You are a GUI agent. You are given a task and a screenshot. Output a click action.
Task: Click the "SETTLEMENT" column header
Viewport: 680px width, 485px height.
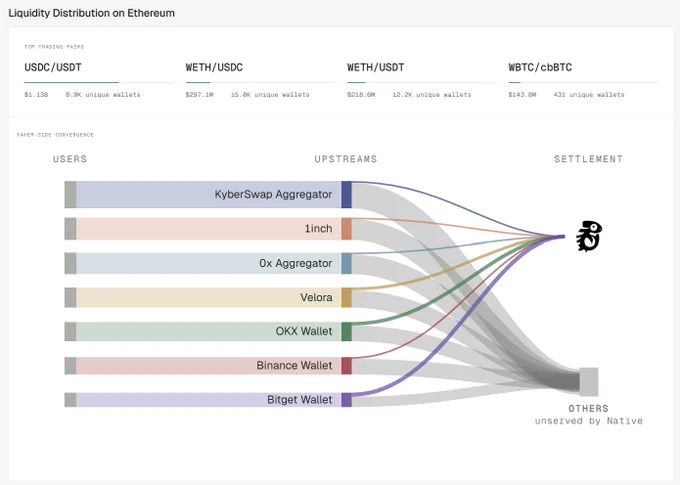[588, 159]
